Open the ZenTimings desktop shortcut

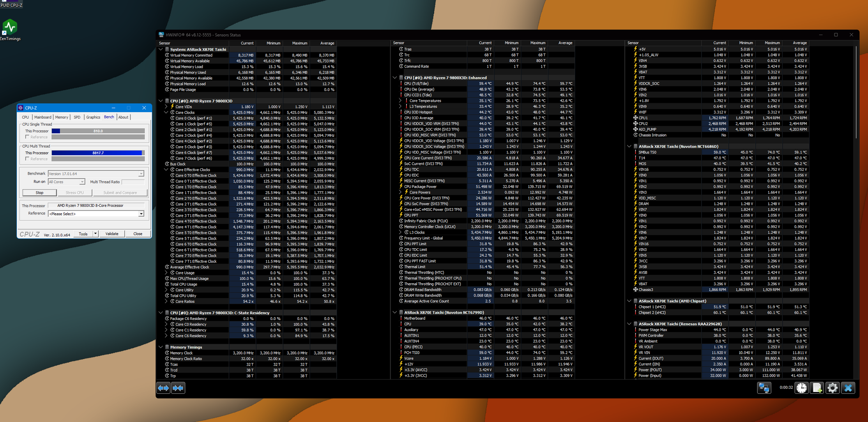pyautogui.click(x=10, y=30)
